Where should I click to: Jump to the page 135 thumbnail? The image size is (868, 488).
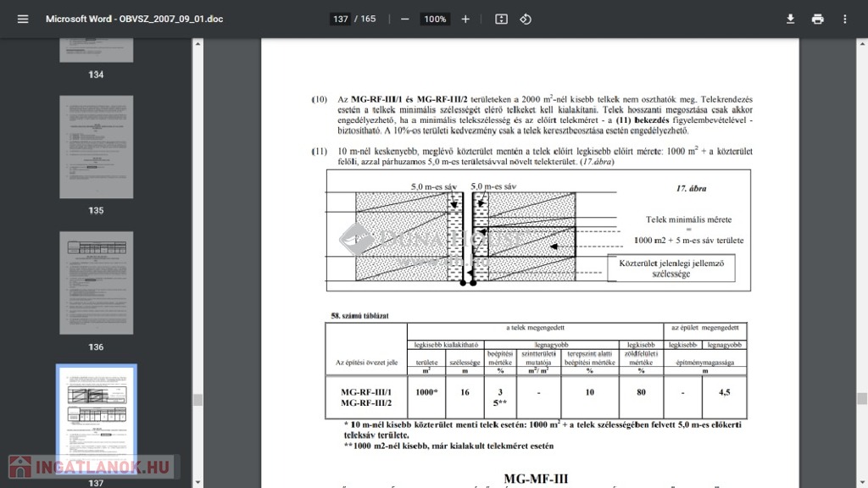click(96, 147)
